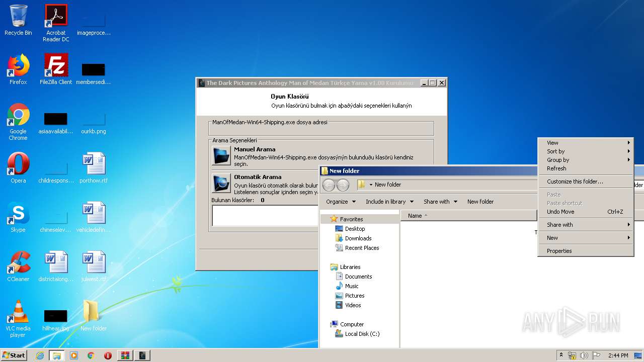The height and width of the screenshot is (362, 644).
Task: Open Skype desktop shortcut
Action: (x=18, y=217)
